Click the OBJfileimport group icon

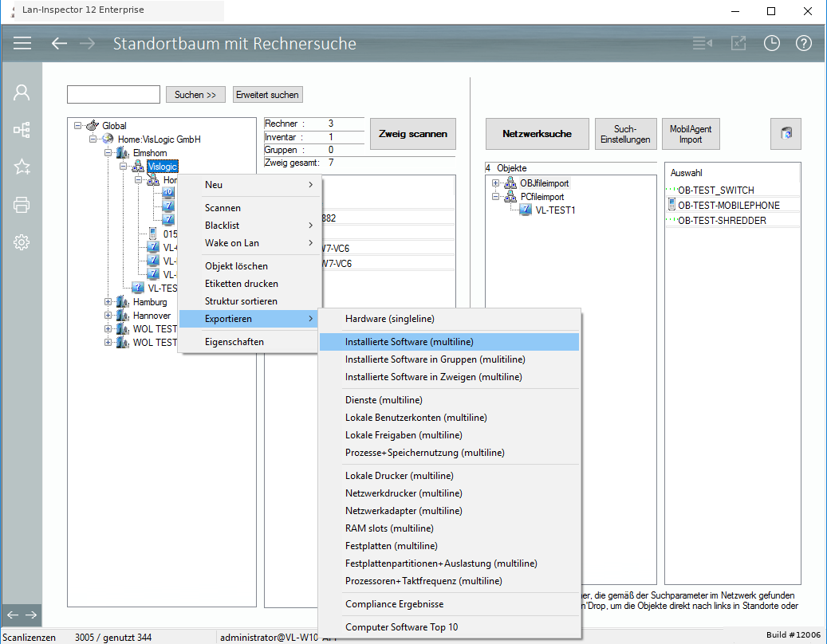510,183
